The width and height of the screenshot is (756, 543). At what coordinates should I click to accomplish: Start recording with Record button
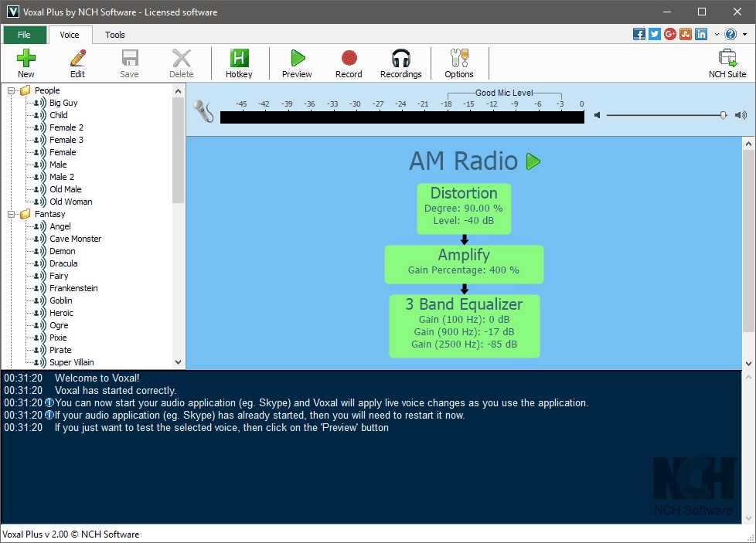[x=349, y=63]
